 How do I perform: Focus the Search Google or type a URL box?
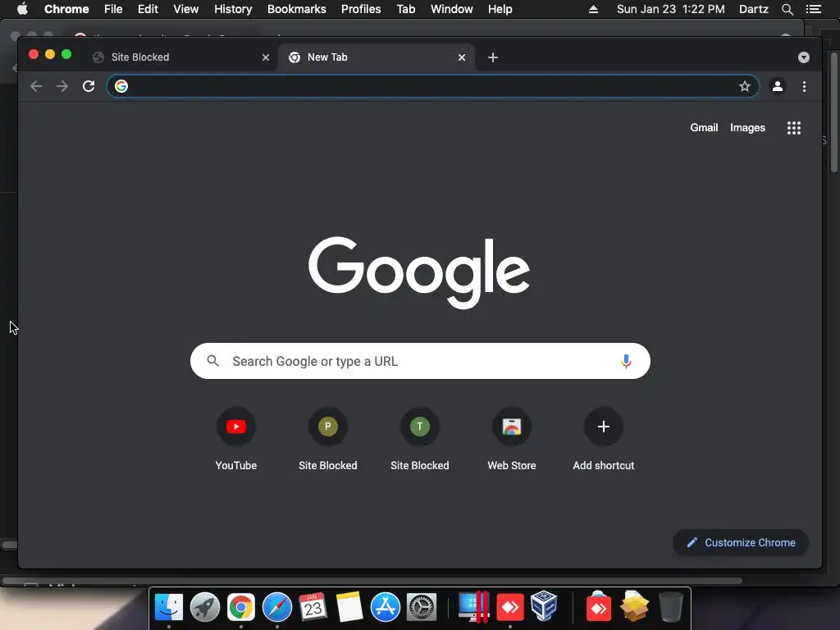[420, 361]
